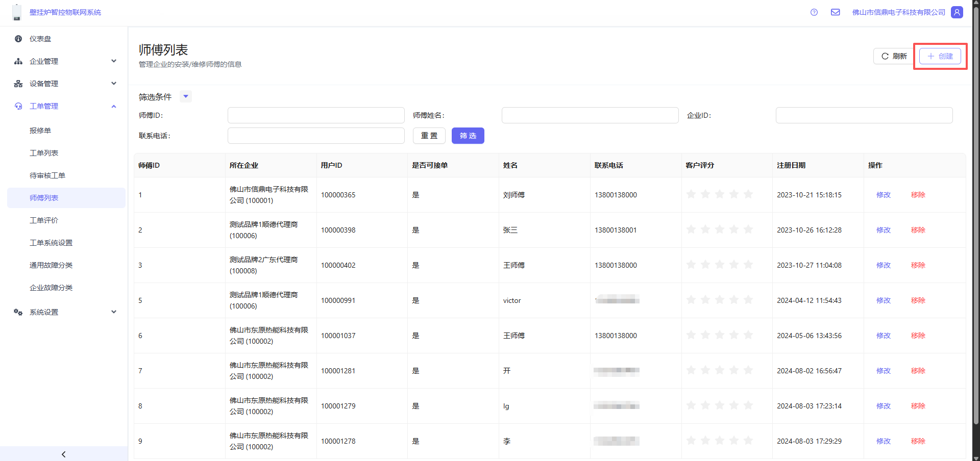Click the 筛选 filter button

468,136
